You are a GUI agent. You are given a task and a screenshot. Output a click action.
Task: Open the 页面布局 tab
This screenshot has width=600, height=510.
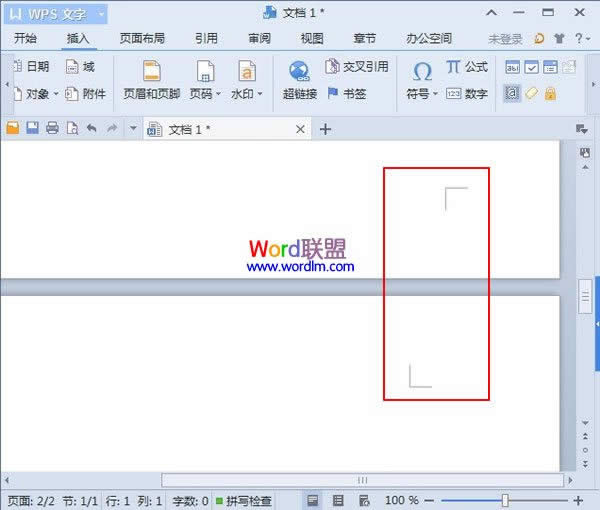point(142,38)
